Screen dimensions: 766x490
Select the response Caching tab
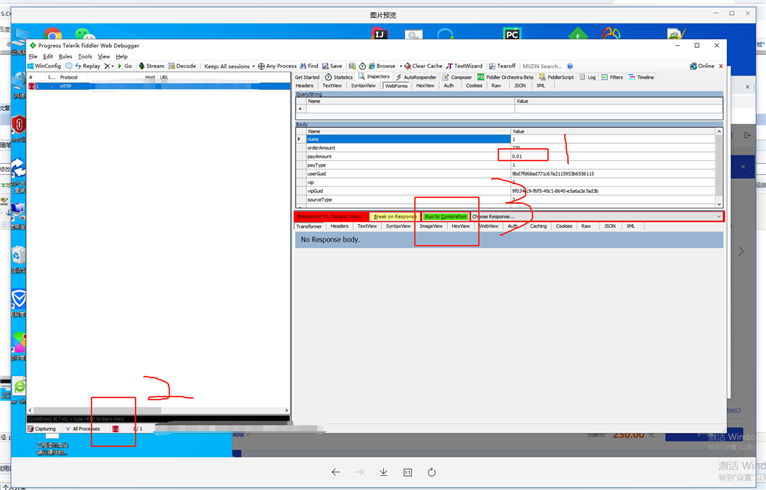pyautogui.click(x=538, y=226)
